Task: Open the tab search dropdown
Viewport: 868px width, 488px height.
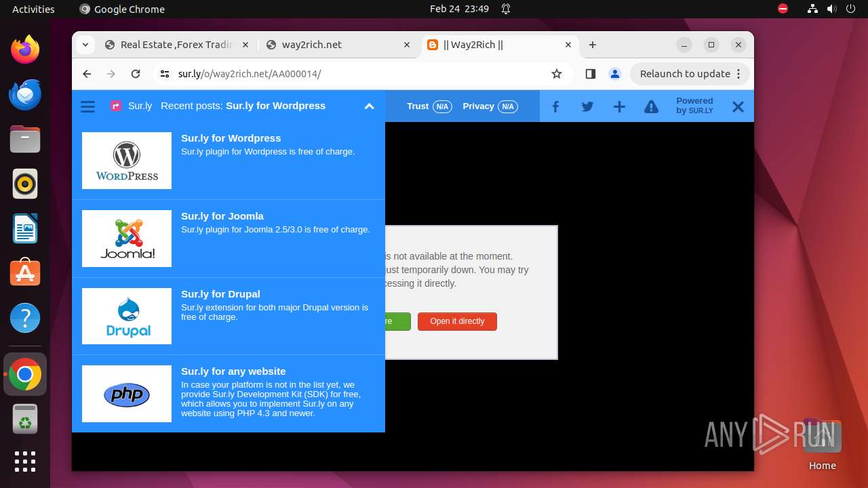Action: tap(85, 45)
